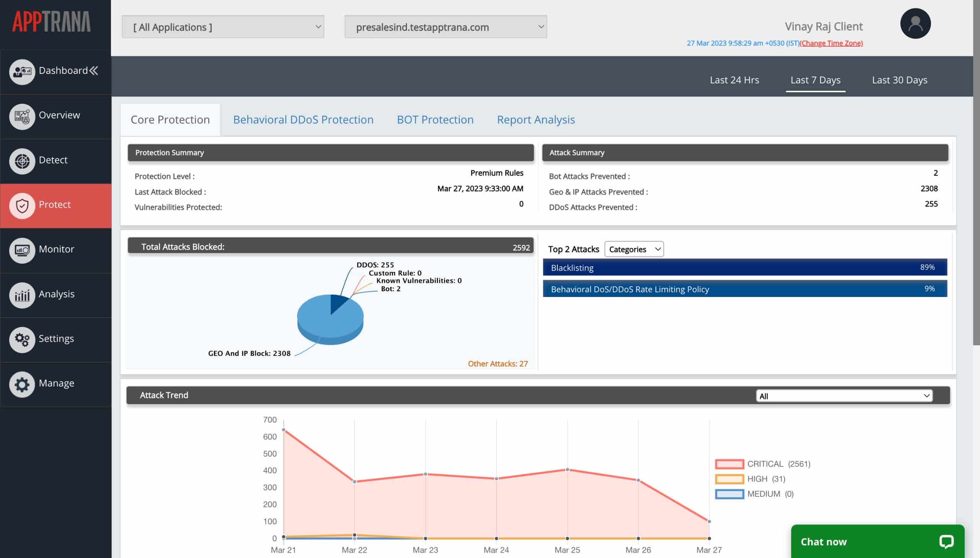Screen dimensions: 980x558
Task: Click Change Time Zone link
Action: click(x=831, y=43)
